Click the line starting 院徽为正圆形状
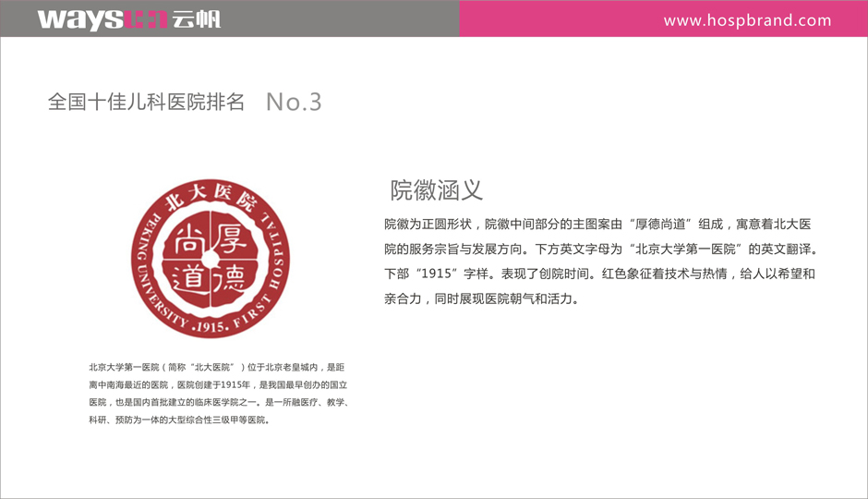This screenshot has width=868, height=499. [x=597, y=225]
